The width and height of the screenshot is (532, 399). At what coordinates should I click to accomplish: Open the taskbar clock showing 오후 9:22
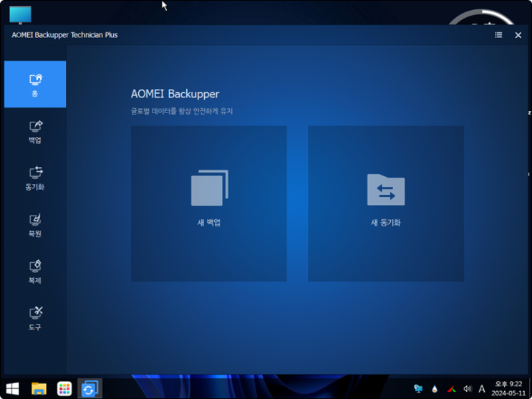click(x=508, y=389)
